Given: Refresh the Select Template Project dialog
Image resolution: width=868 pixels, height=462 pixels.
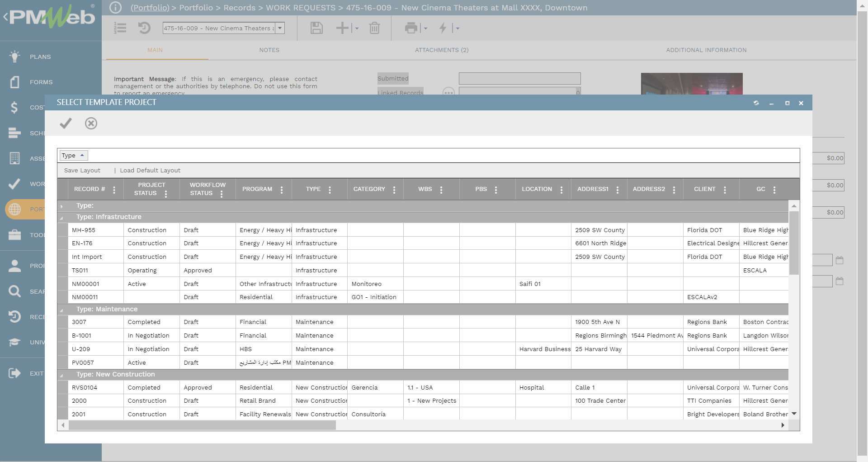Looking at the screenshot, I should (x=757, y=103).
